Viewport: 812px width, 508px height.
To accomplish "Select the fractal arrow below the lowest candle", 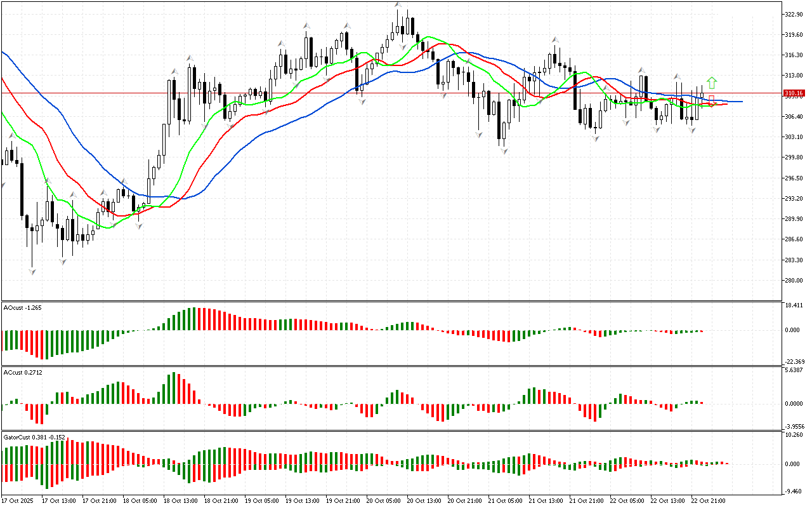I will click(32, 271).
